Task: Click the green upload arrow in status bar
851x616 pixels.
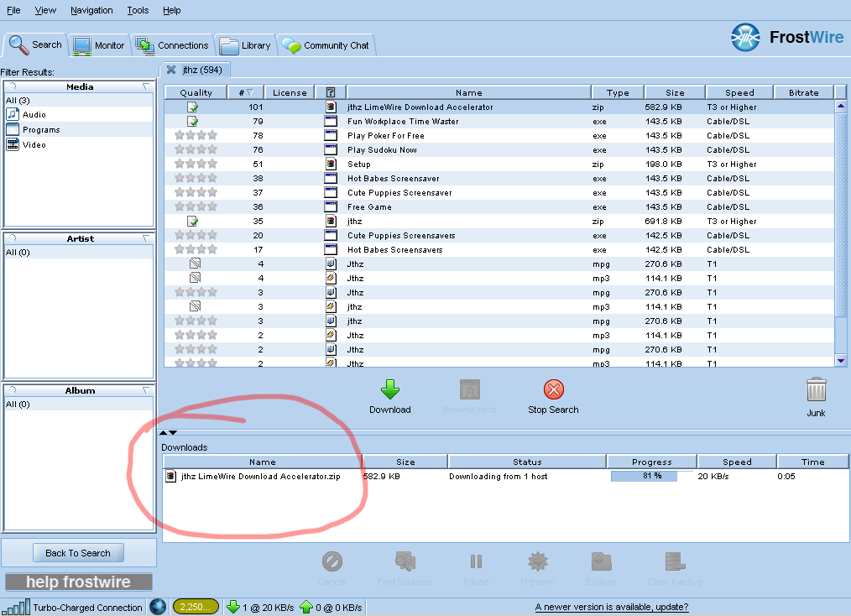Action: pyautogui.click(x=306, y=607)
